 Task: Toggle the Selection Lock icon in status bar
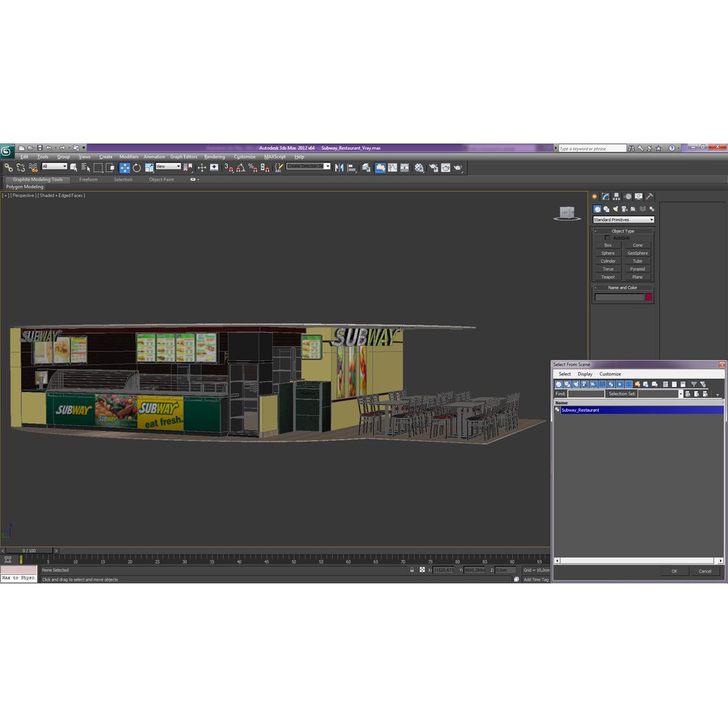coord(412,570)
